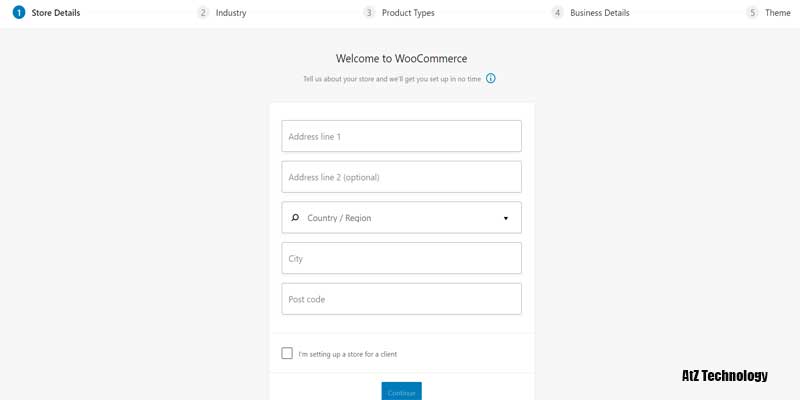This screenshot has height=400, width=800.
Task: Click the step 4 number circle
Action: point(557,13)
